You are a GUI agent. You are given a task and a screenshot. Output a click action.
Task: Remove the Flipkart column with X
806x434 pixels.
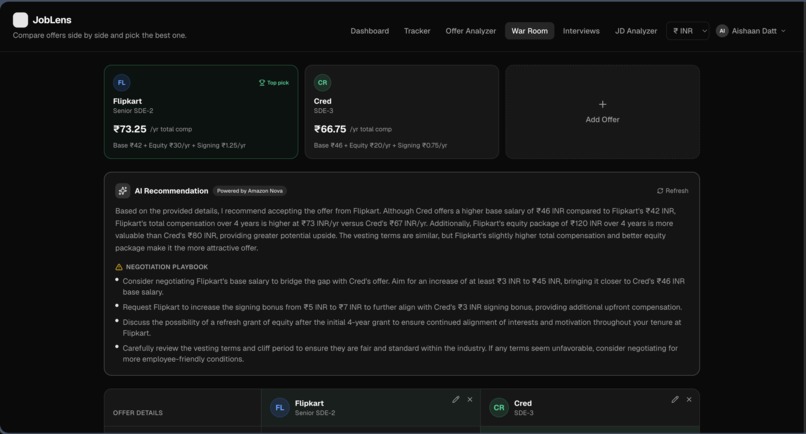click(x=470, y=400)
